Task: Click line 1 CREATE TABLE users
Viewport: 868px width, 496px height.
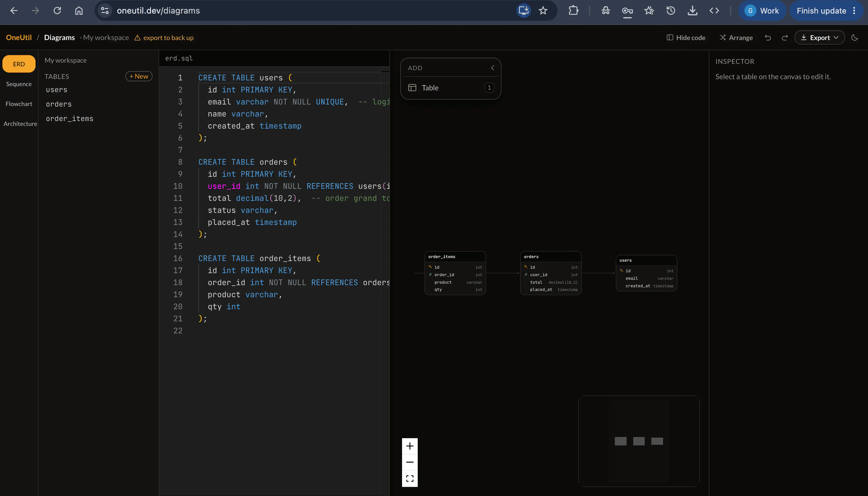Action: tap(245, 78)
